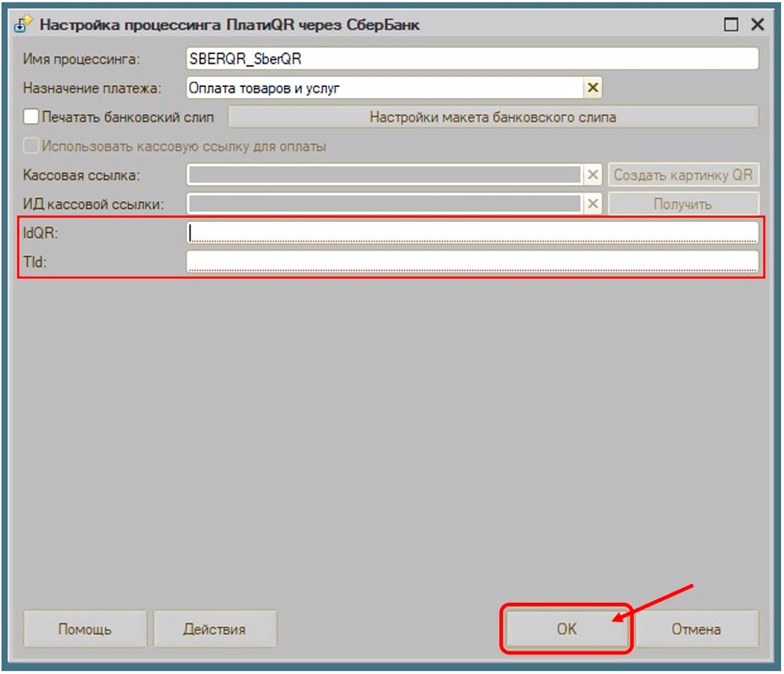Click the 'Имя процессинга:' label
This screenshot has width=784, height=674.
click(x=82, y=59)
